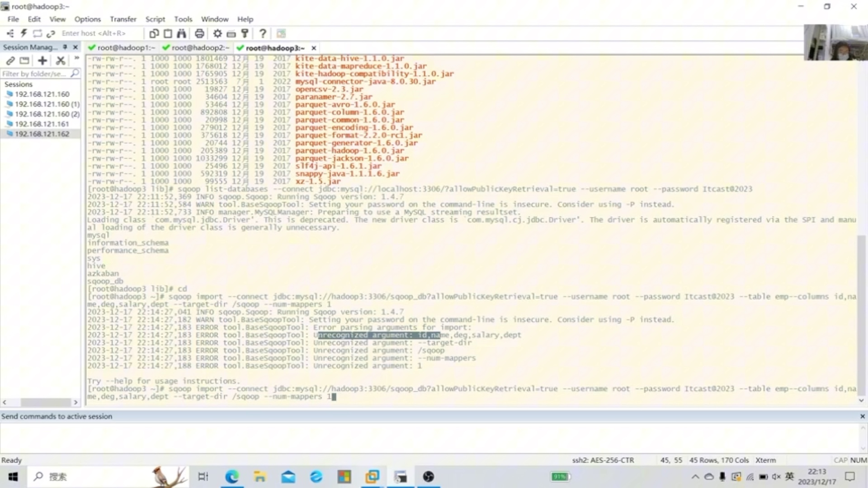Image resolution: width=868 pixels, height=488 pixels.
Task: Toggle the Session Manager pin
Action: pyautogui.click(x=65, y=47)
